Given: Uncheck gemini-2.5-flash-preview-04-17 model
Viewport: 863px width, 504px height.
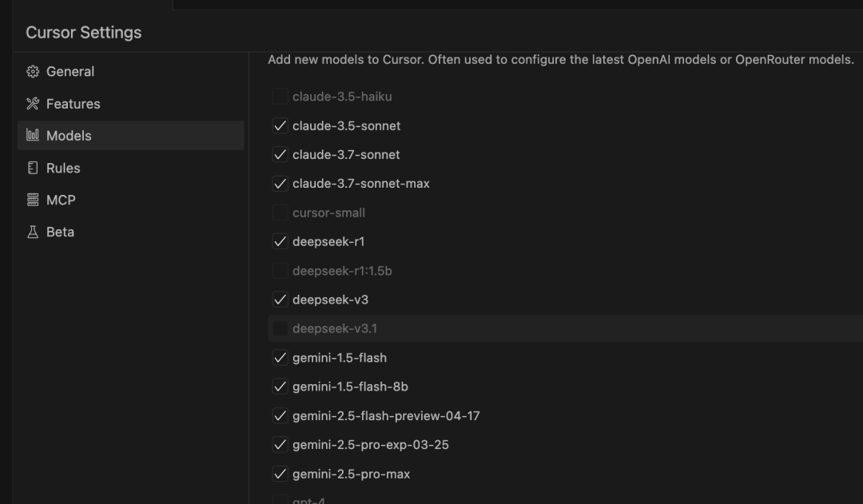Looking at the screenshot, I should point(280,415).
